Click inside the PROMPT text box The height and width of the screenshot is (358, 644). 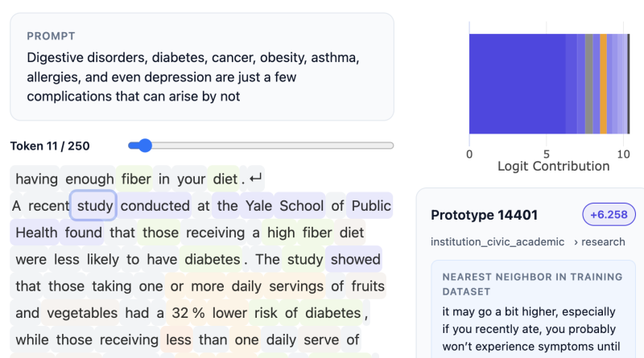[x=202, y=67]
